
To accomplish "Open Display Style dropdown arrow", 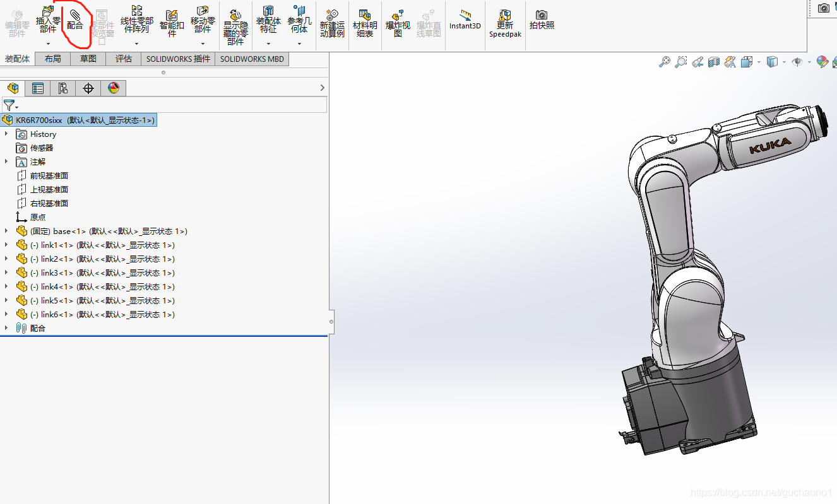I will click(783, 62).
